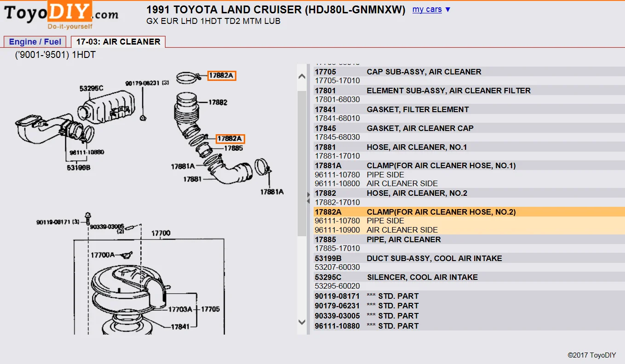
Task: Click the ToyoDIY.com logo
Action: tap(61, 15)
